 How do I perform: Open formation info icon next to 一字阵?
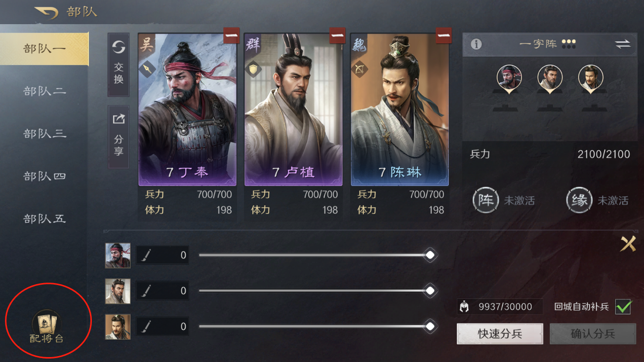coord(476,44)
